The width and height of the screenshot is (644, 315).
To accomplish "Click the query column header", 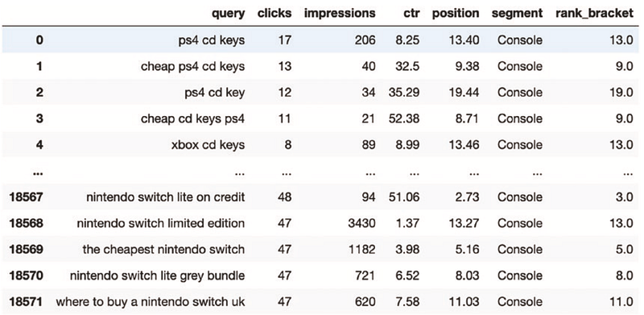I will point(228,14).
